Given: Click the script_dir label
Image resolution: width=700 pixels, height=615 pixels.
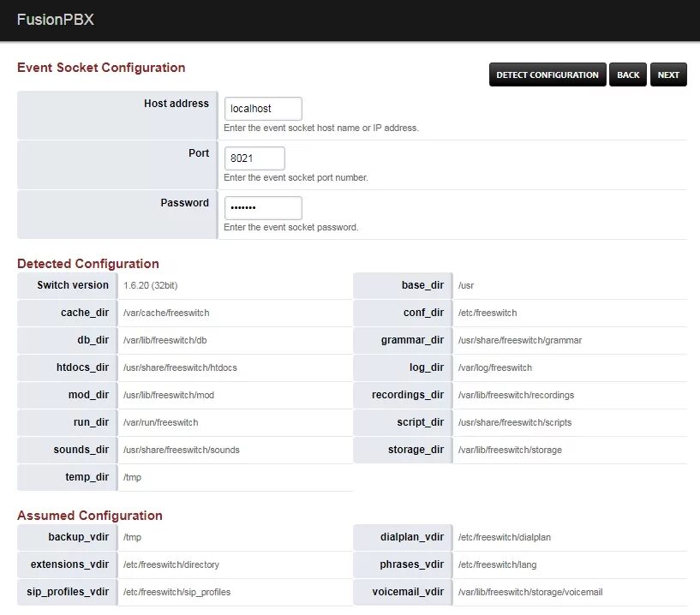Looking at the screenshot, I should click(x=421, y=422).
